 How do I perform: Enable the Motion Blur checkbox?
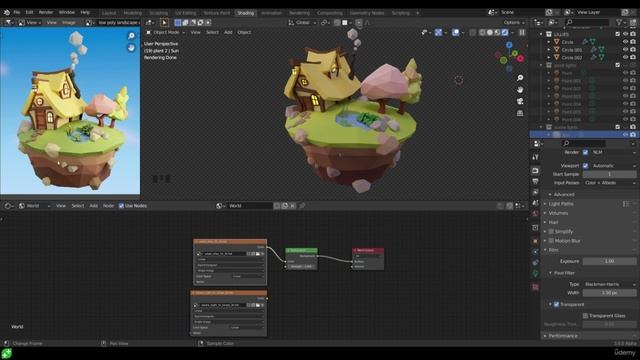click(551, 241)
